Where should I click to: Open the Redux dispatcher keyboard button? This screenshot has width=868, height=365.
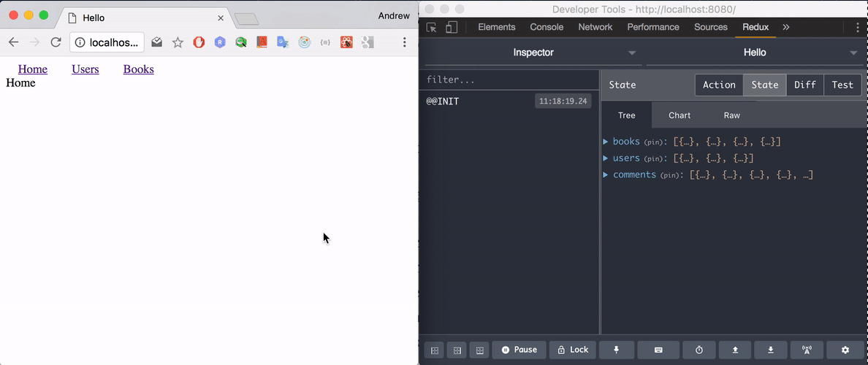(x=658, y=350)
